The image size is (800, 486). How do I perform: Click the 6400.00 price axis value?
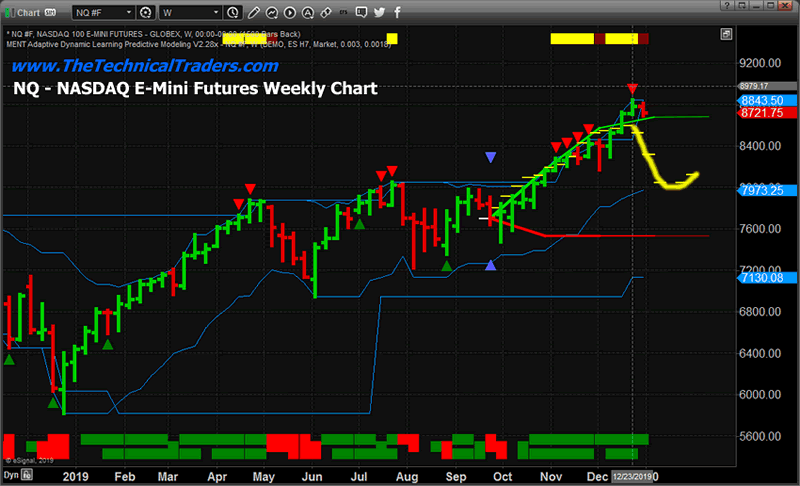click(760, 353)
